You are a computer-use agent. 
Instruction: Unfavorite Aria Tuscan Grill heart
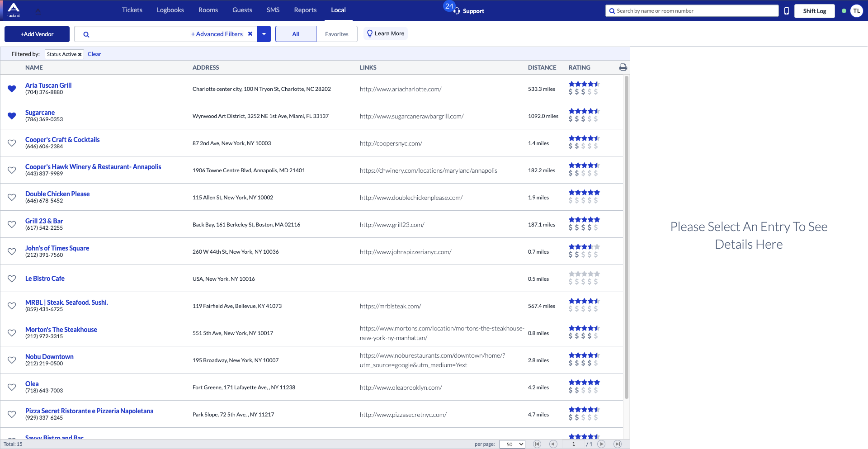tap(12, 89)
